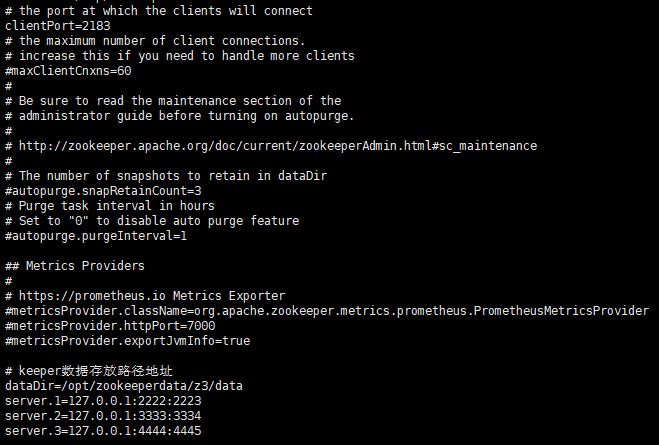Click the server.2=127.0.0.1:3333:3334 entry

(x=103, y=416)
